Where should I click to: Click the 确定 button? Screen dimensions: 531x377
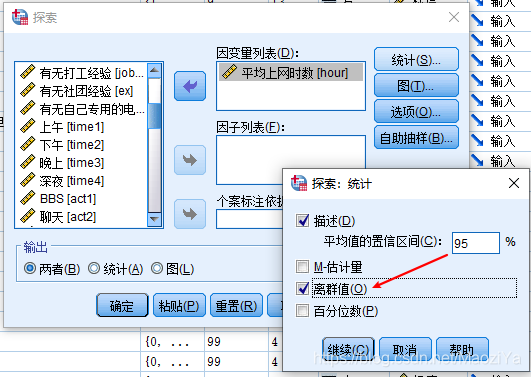pos(122,305)
